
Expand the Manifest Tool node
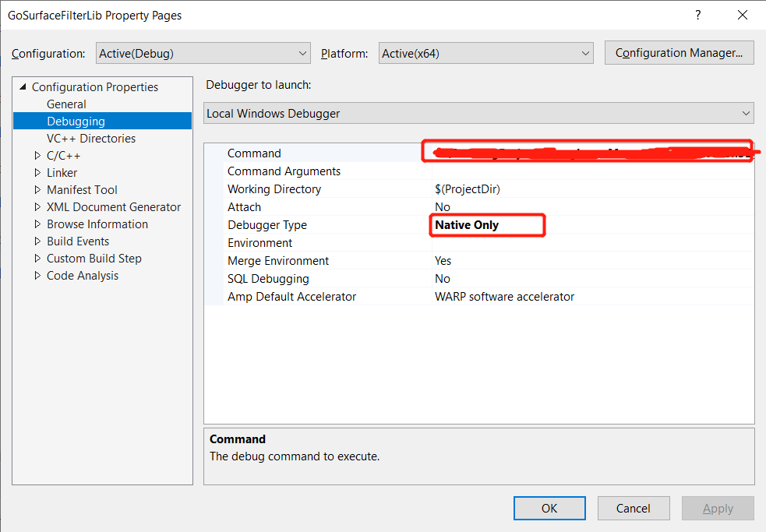pyautogui.click(x=37, y=190)
